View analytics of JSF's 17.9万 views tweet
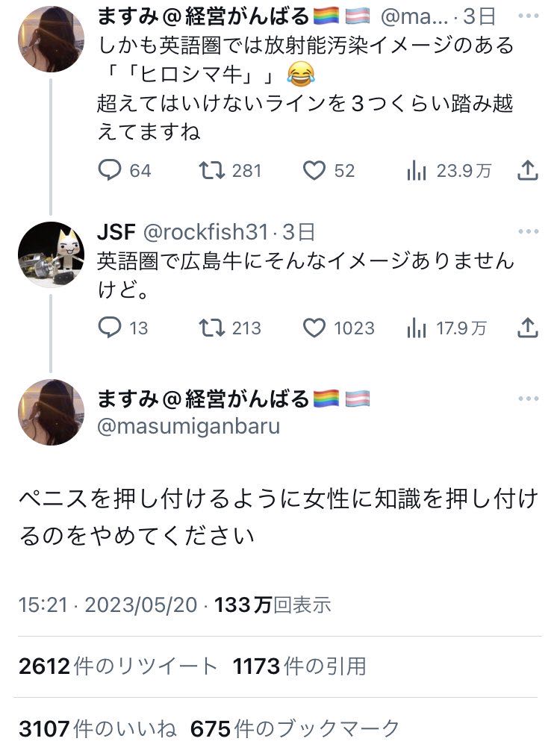 (x=417, y=328)
